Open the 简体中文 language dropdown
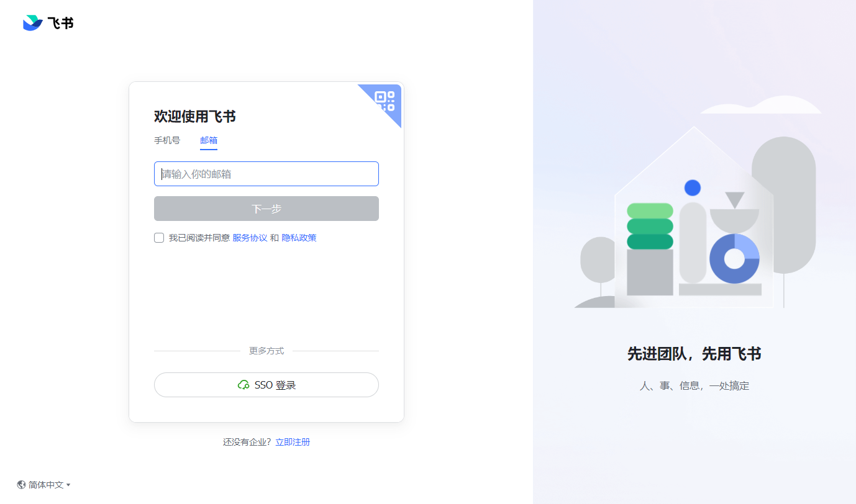The height and width of the screenshot is (504, 856). (43, 485)
